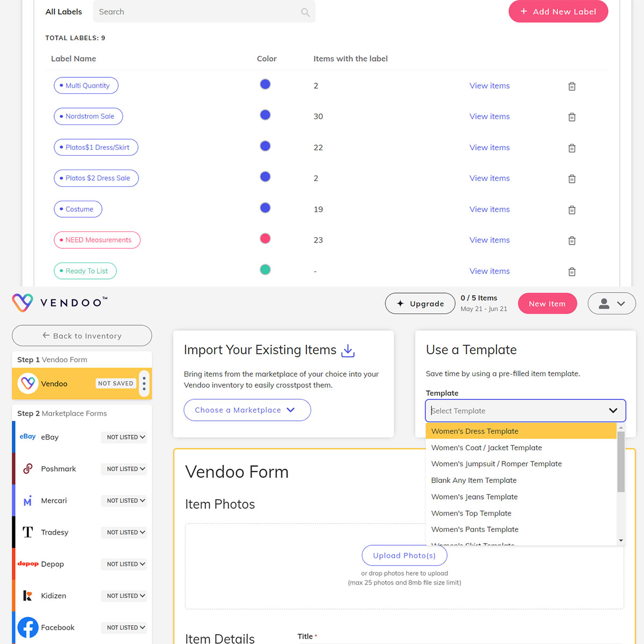The width and height of the screenshot is (644, 644).
Task: Click the Poshmark marketplace logo
Action: tap(28, 469)
